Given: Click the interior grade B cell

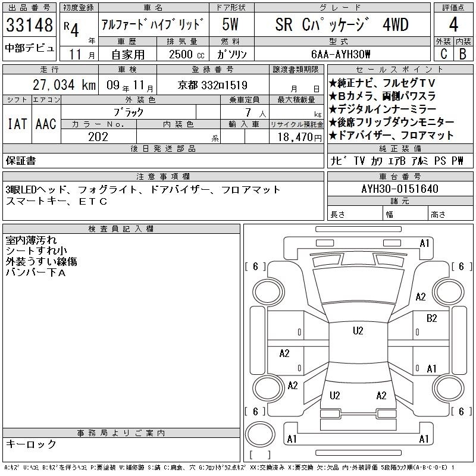Looking at the screenshot, I should point(462,54).
